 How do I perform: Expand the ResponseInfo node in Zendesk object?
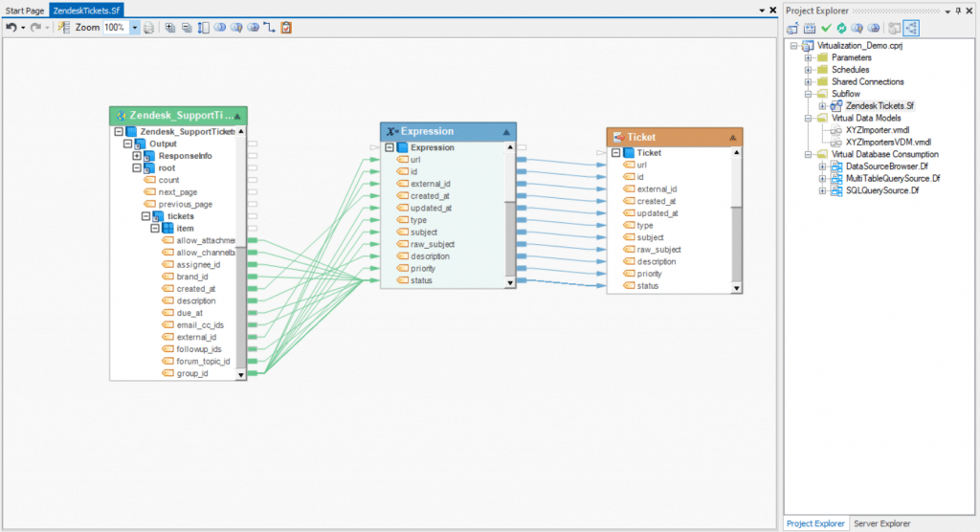pyautogui.click(x=137, y=156)
